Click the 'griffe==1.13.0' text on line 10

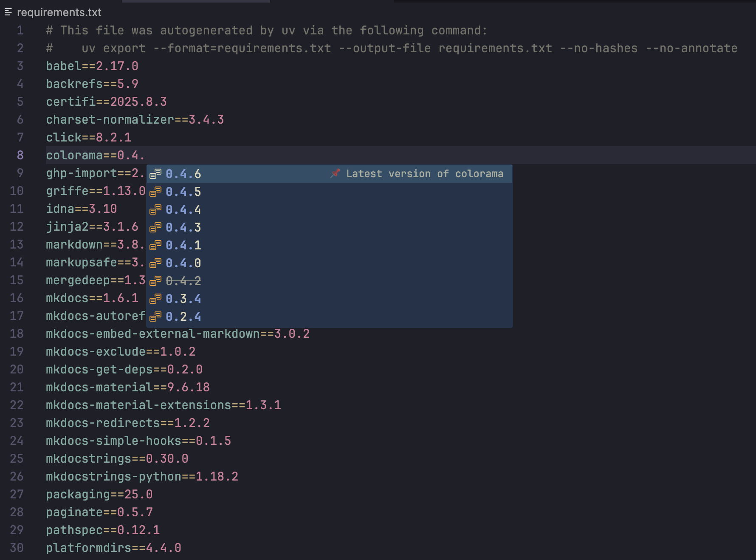(x=96, y=191)
